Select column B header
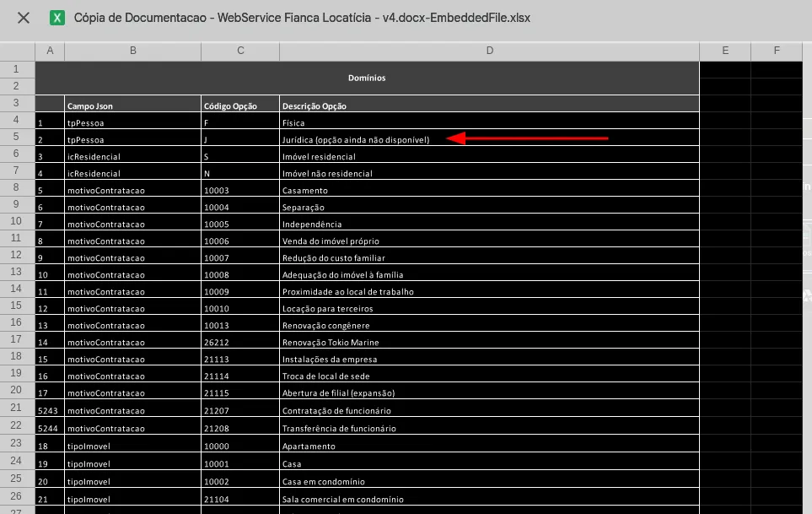 click(x=132, y=51)
